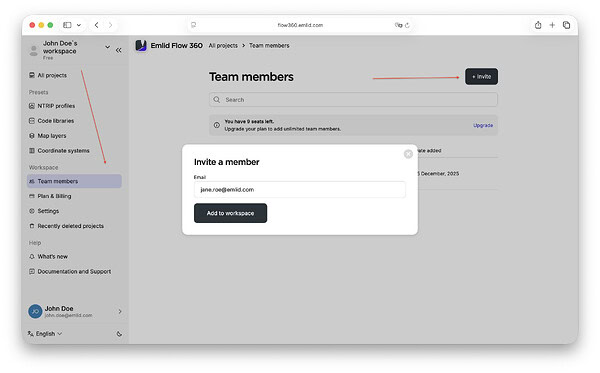Viewport: 600px width, 373px height.
Task: Open Code libraries
Action: click(56, 121)
